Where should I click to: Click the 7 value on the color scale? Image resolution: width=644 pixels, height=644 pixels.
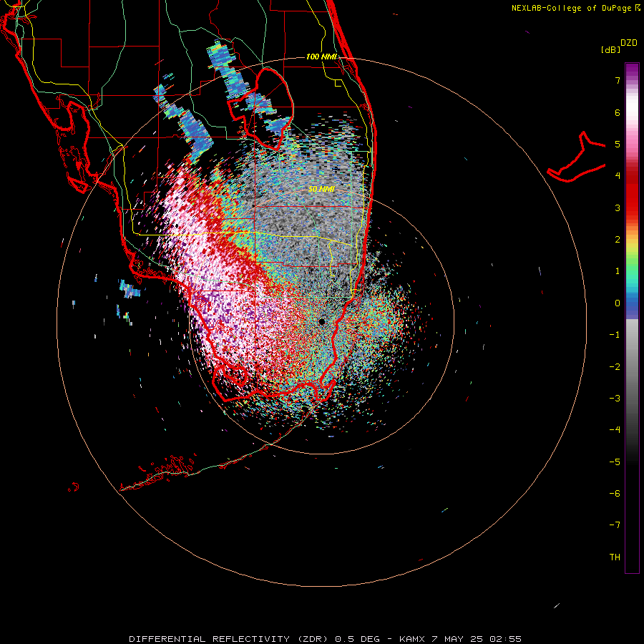pyautogui.click(x=618, y=80)
